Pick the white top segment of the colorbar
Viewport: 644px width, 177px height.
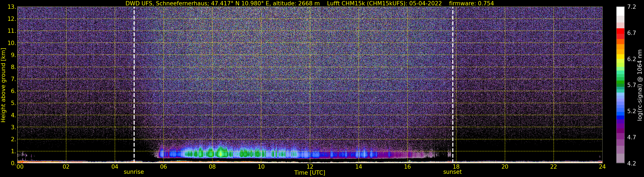[x=620, y=11]
